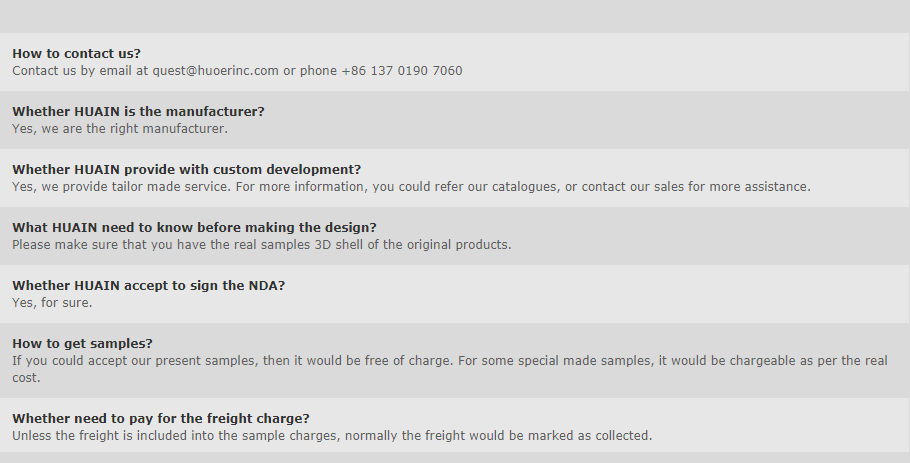The width and height of the screenshot is (910, 463).
Task: Click the answer about samples free of charge
Action: pos(450,369)
